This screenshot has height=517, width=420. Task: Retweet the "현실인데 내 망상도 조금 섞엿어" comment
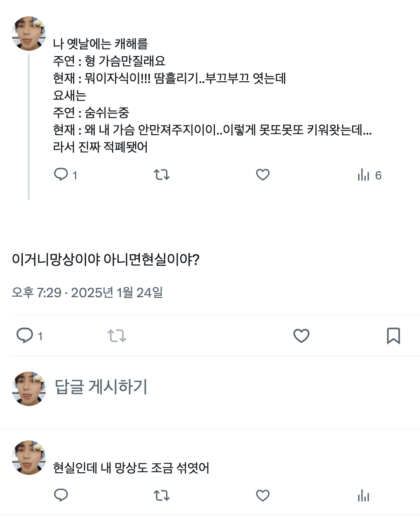[x=162, y=495]
